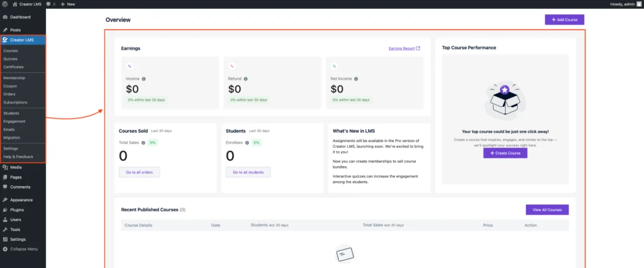The image size is (644, 268).
Task: Open the comments bubble icon in admin bar
Action: point(48,4)
